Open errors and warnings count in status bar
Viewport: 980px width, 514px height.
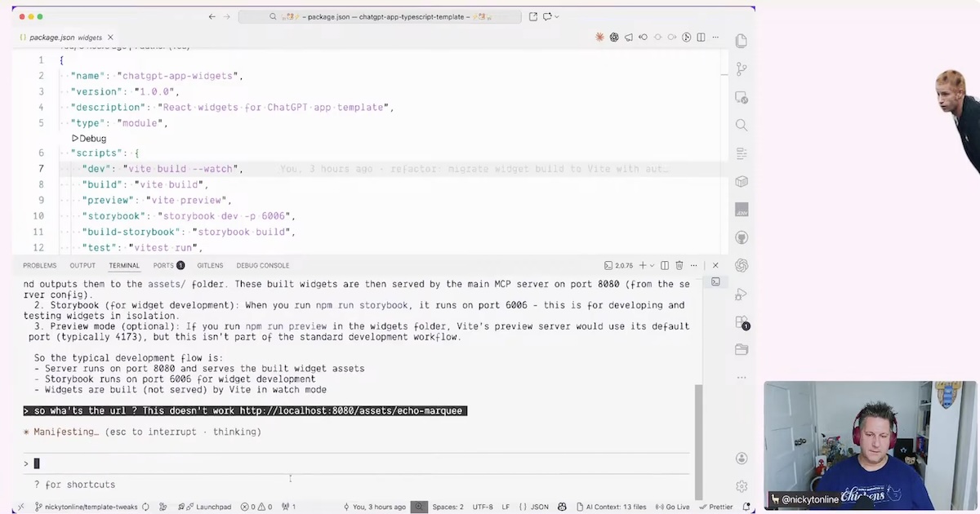[256, 507]
